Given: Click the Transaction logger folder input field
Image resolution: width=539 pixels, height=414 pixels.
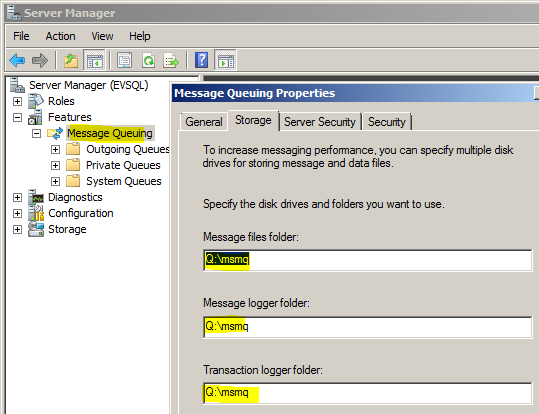Looking at the screenshot, I should [367, 393].
